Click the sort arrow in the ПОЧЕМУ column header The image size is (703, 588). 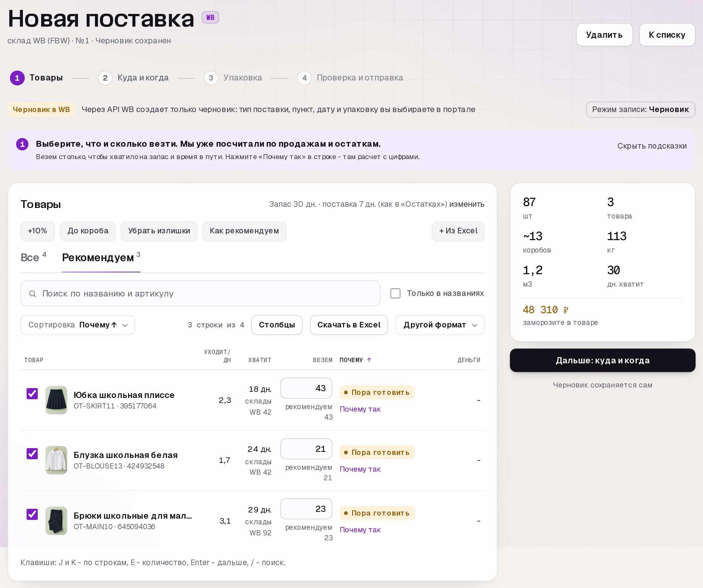point(369,360)
